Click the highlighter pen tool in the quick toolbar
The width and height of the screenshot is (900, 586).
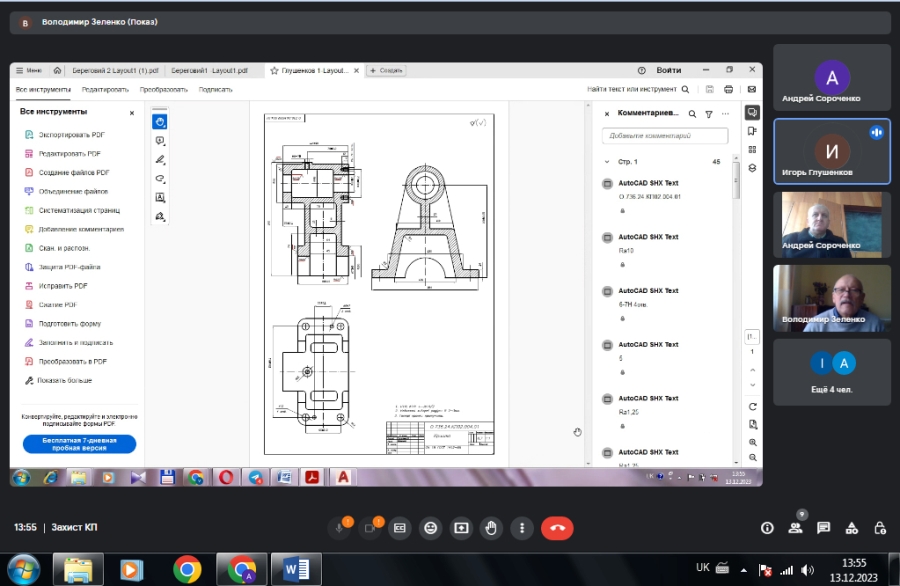pyautogui.click(x=160, y=160)
